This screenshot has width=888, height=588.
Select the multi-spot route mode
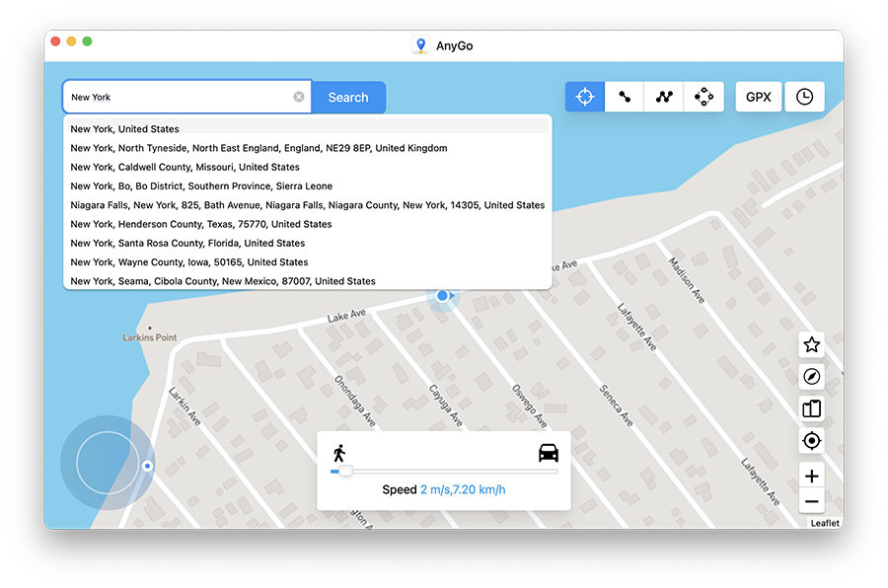[x=663, y=96]
